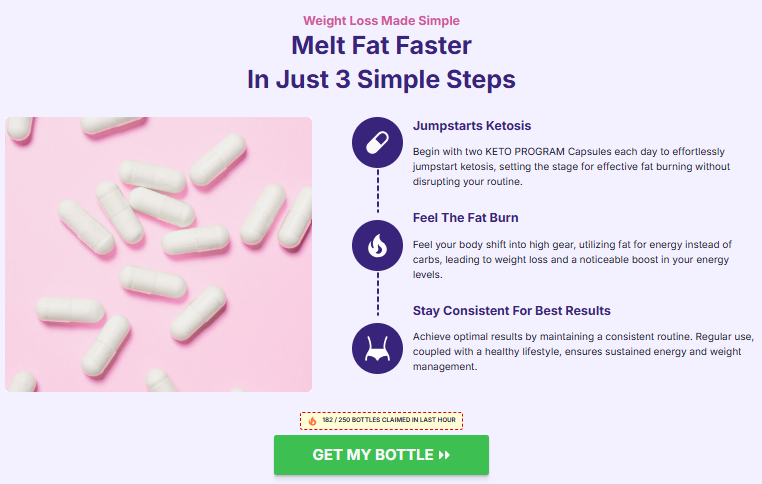Click the capsule pill icon circle
Image resolution: width=762 pixels, height=484 pixels.
pyautogui.click(x=377, y=142)
